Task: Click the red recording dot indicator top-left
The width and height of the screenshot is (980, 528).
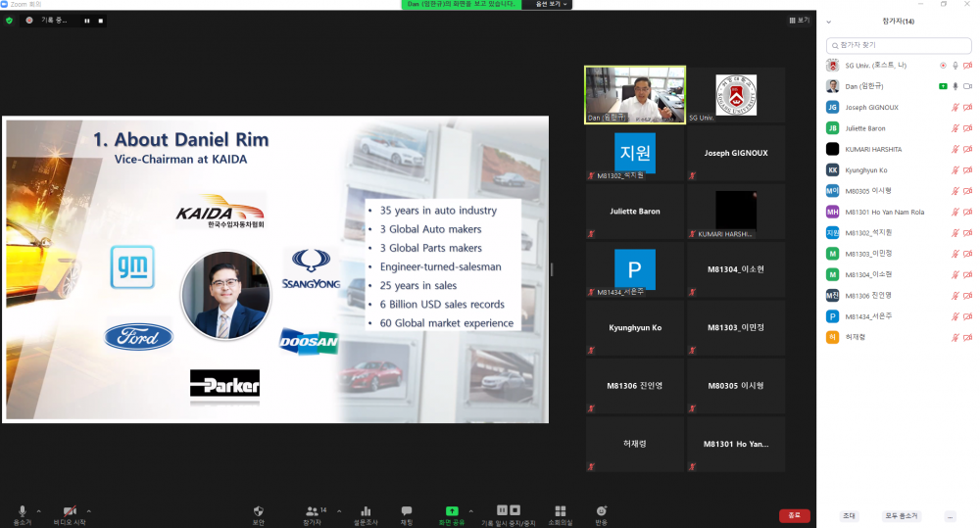Action: [x=28, y=20]
